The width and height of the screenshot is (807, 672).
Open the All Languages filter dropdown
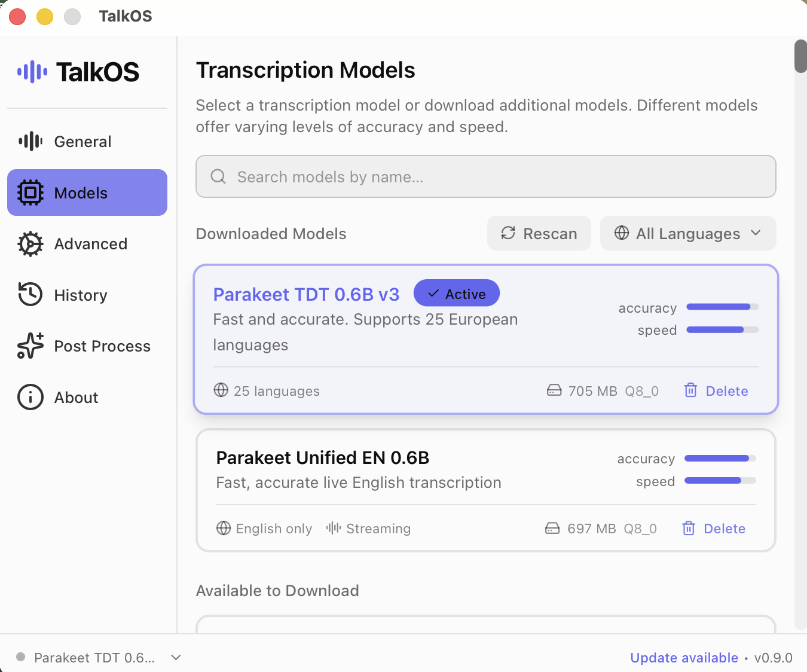point(688,233)
